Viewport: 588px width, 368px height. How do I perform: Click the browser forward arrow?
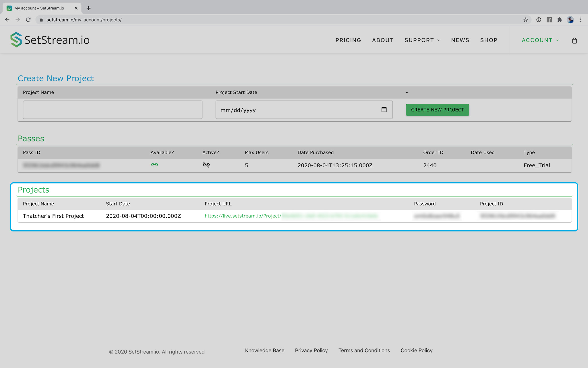coord(18,20)
